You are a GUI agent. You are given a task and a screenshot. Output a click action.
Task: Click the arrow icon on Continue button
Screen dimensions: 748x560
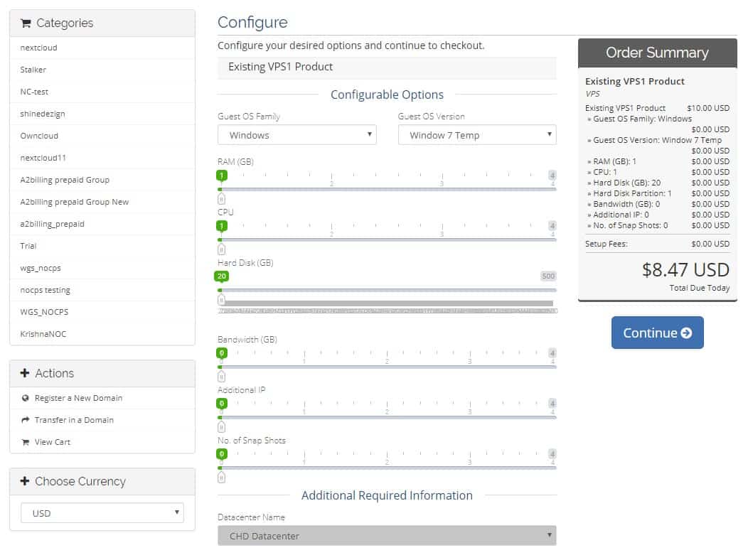[x=686, y=333]
